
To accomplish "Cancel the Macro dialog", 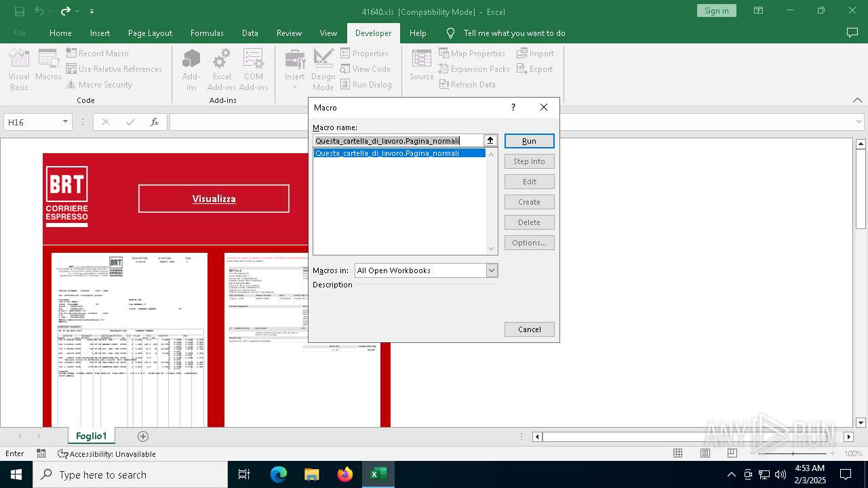I will (x=529, y=329).
